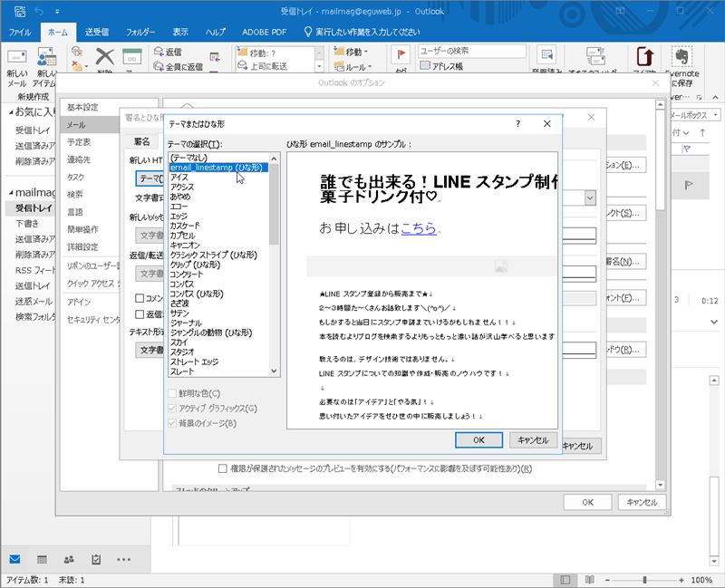The image size is (725, 588).
Task: Select the Send/Receive ribbon tab
Action: (97, 32)
